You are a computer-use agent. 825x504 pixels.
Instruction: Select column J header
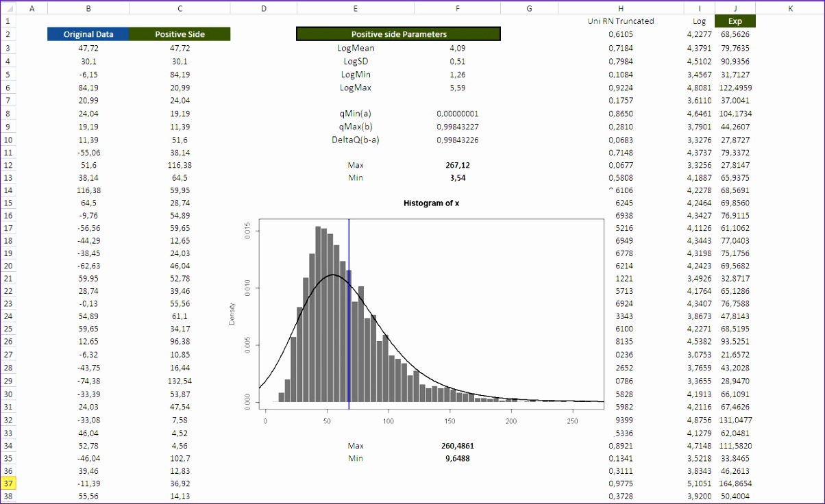coord(735,8)
